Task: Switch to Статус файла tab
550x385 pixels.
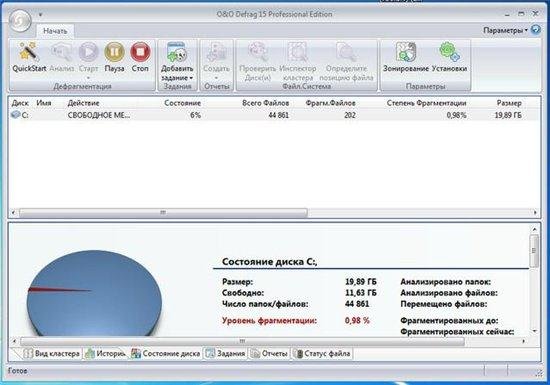Action: pos(322,353)
